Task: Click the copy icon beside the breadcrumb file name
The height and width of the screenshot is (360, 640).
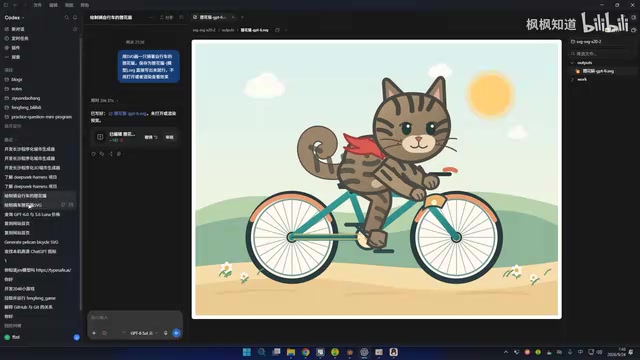Action: click(278, 30)
